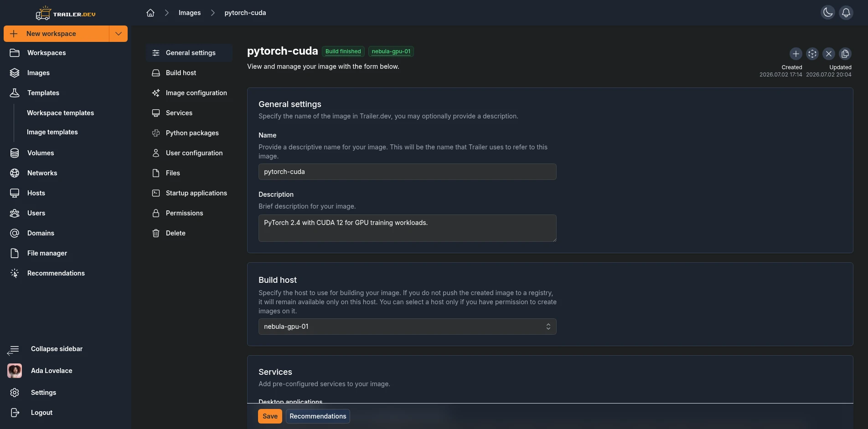Click Delete trash icon
Screen dimensions: 868x429
156,233
